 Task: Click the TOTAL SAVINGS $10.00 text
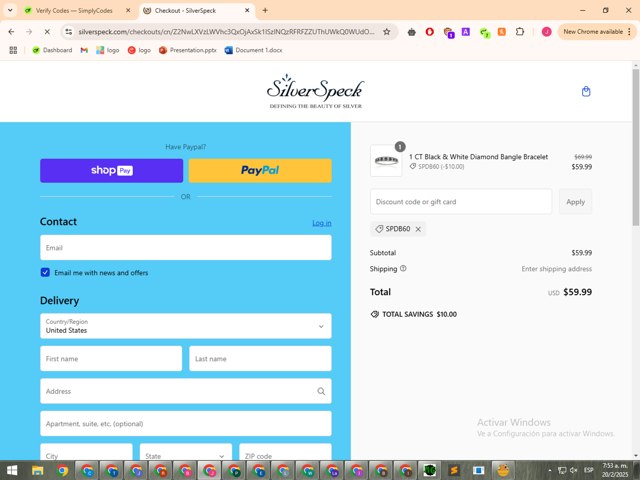419,314
